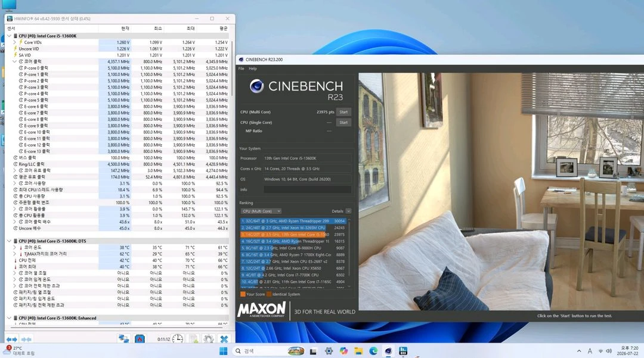
Task: Click the rendered room image in Cinebench
Action: pyautogui.click(x=501, y=191)
